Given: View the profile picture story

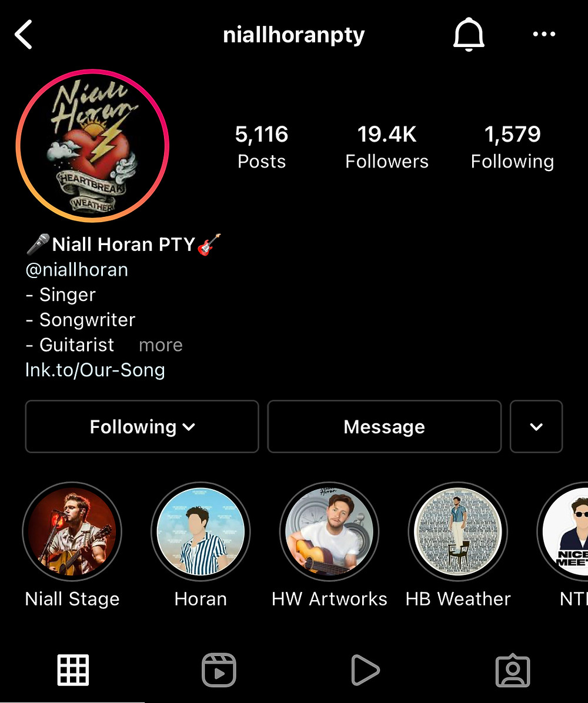Looking at the screenshot, I should pyautogui.click(x=92, y=146).
